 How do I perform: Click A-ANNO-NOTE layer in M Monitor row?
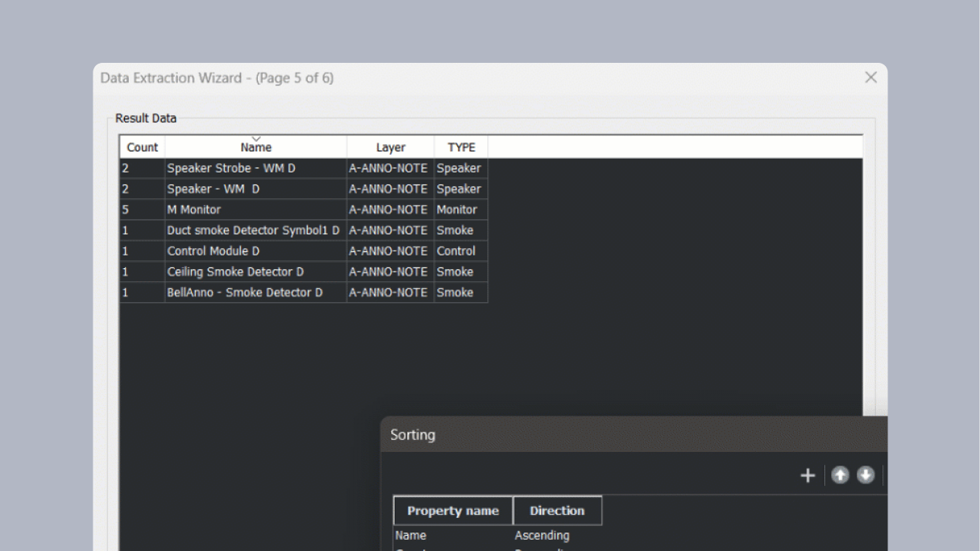(391, 209)
